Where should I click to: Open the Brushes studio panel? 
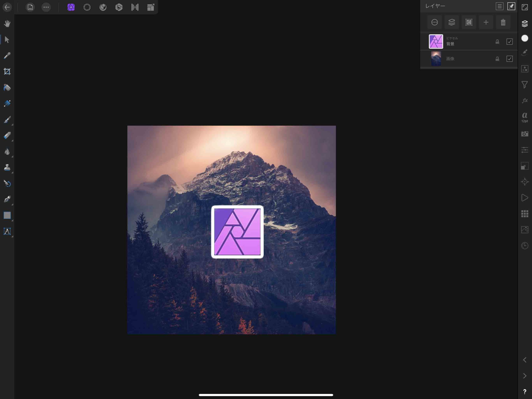pyautogui.click(x=525, y=52)
